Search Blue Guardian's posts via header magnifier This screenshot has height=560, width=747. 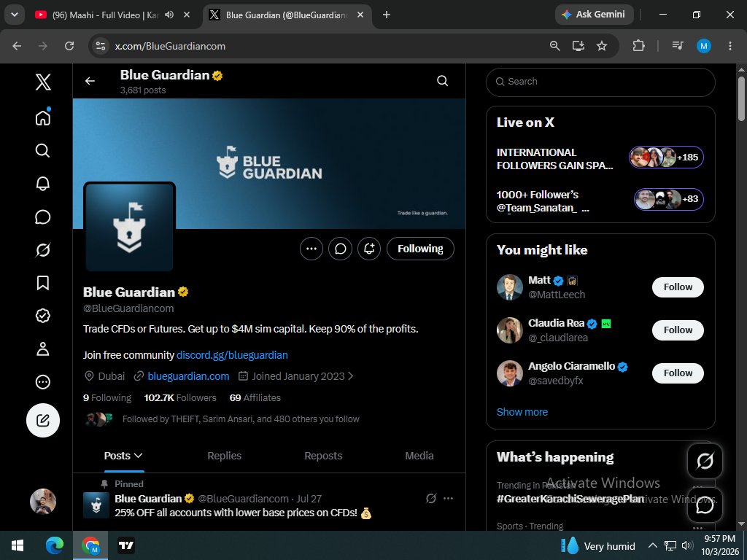pyautogui.click(x=443, y=81)
